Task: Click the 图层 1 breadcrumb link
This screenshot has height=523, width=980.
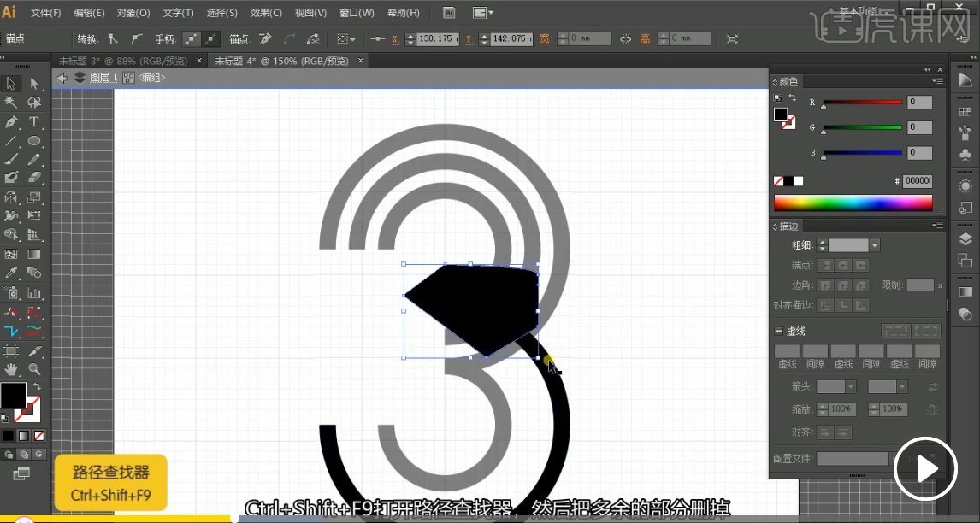Action: (103, 78)
